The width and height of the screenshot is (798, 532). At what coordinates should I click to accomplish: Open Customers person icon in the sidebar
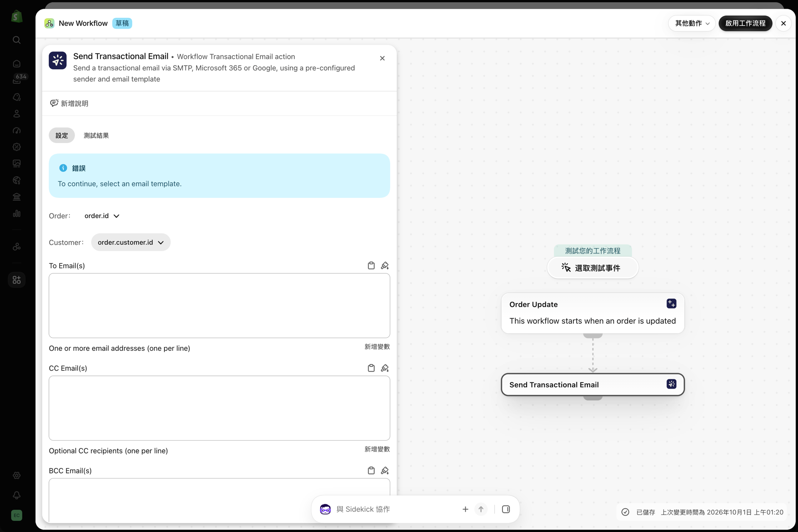(17, 113)
